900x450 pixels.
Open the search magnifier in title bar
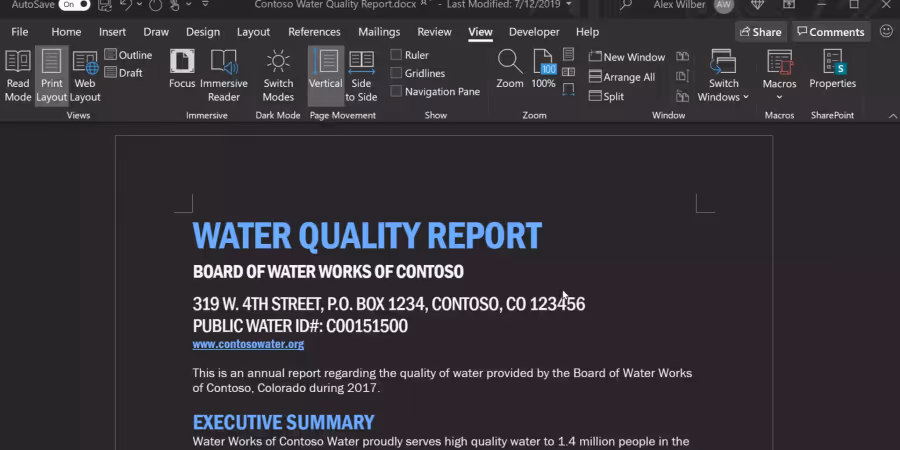pyautogui.click(x=626, y=5)
